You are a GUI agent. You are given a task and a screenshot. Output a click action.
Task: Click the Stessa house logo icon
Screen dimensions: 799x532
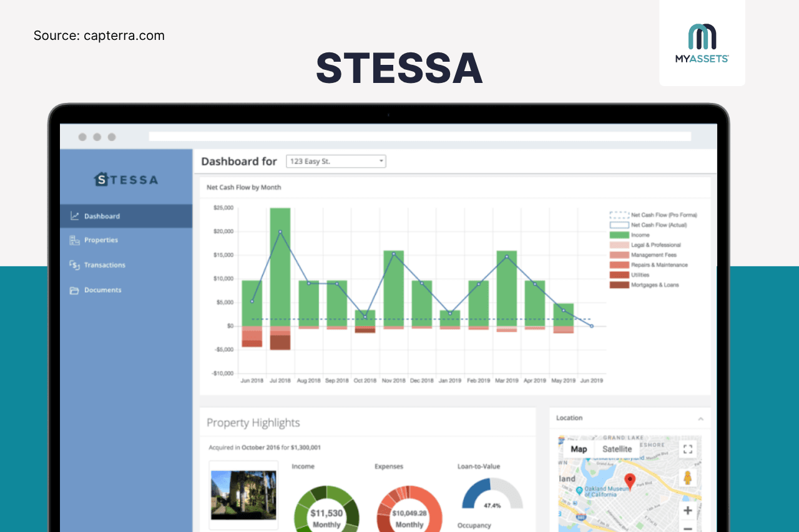102,180
